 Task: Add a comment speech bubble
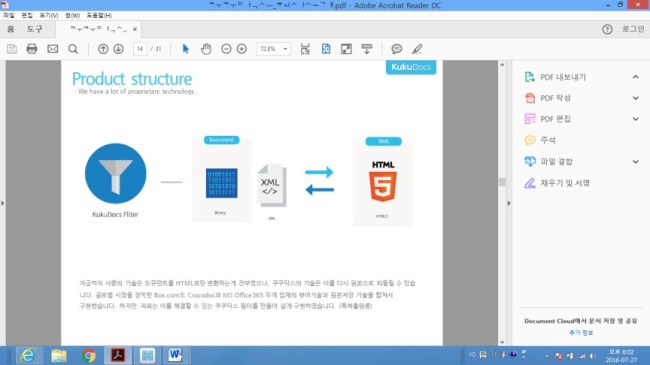pyautogui.click(x=397, y=49)
